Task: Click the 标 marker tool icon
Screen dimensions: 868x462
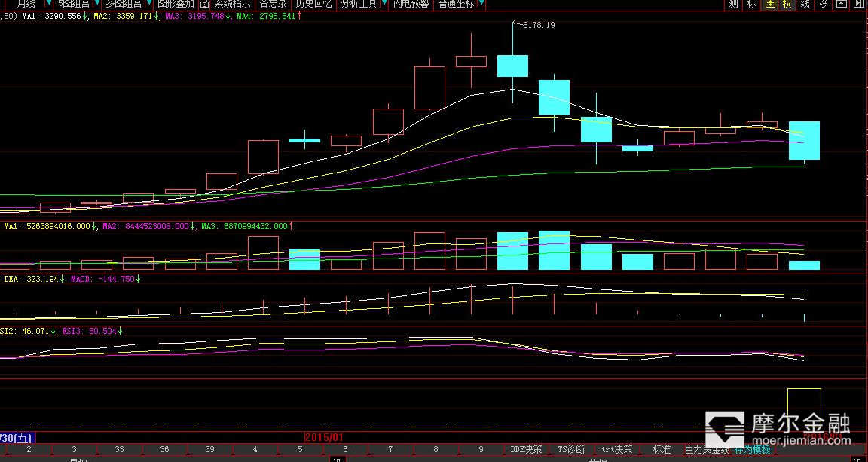Action: point(751,4)
